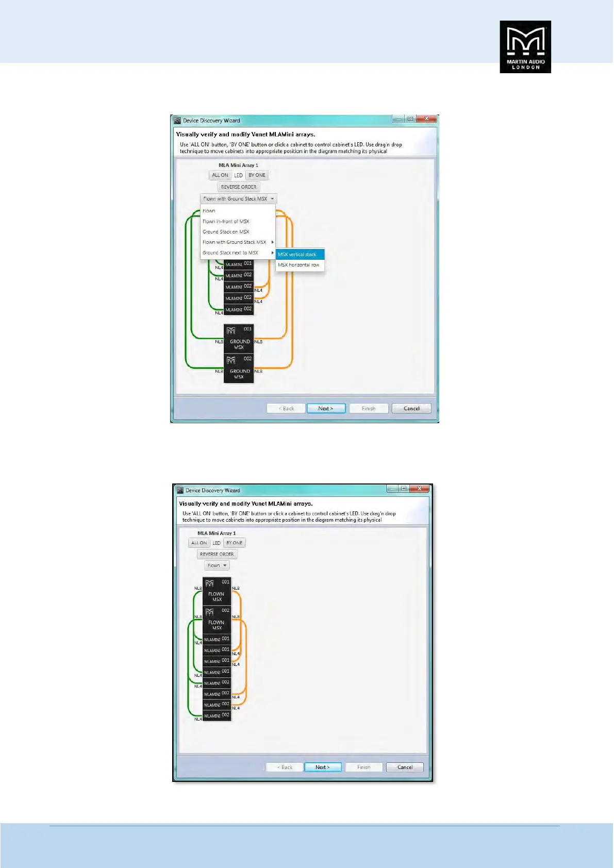614x868 pixels.
Task: Click the lower Device Discovery Wizard title icon
Action: tap(180, 490)
